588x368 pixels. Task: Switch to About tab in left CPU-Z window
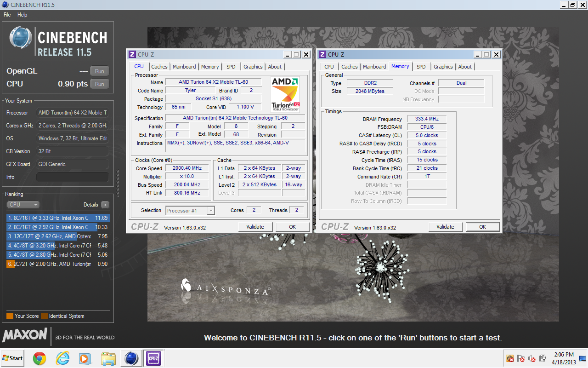(x=275, y=67)
